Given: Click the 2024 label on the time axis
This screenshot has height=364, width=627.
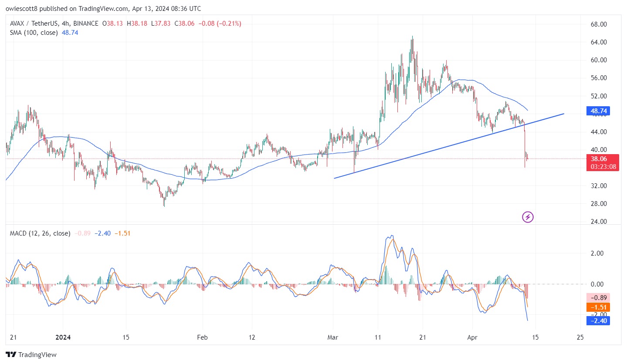Looking at the screenshot, I should point(63,337).
